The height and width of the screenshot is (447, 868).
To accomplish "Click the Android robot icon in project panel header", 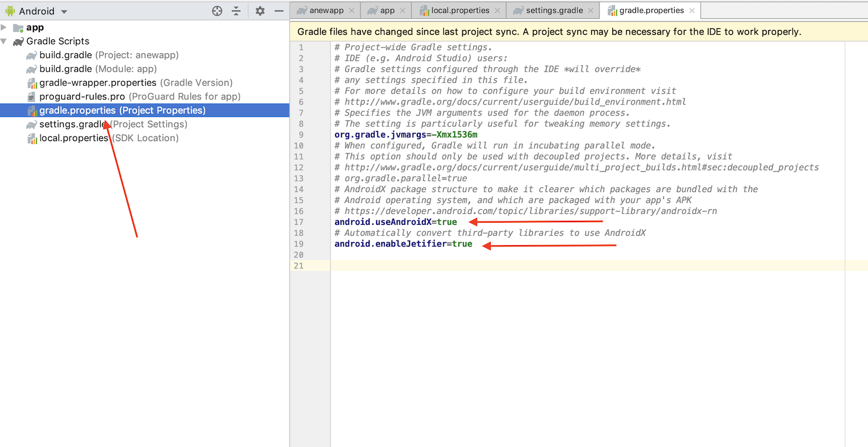I will [10, 11].
